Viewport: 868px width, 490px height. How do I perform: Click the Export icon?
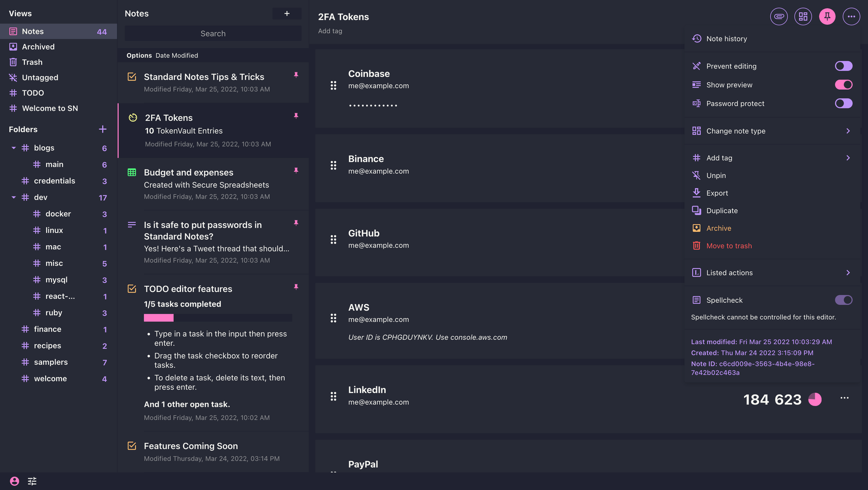[x=697, y=193]
